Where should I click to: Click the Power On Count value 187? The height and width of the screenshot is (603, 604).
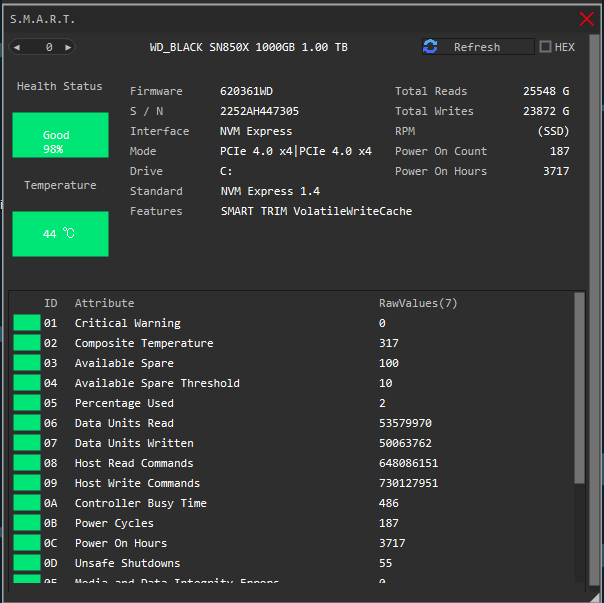559,151
